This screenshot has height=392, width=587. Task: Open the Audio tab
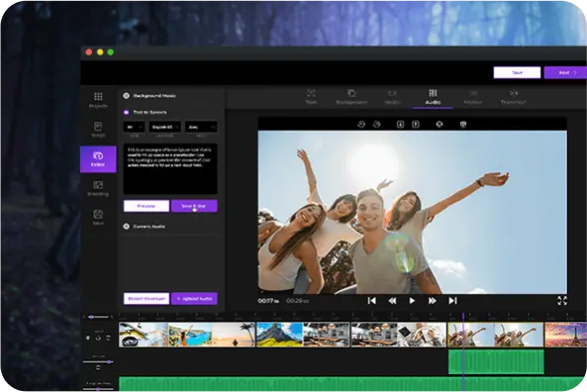[433, 97]
